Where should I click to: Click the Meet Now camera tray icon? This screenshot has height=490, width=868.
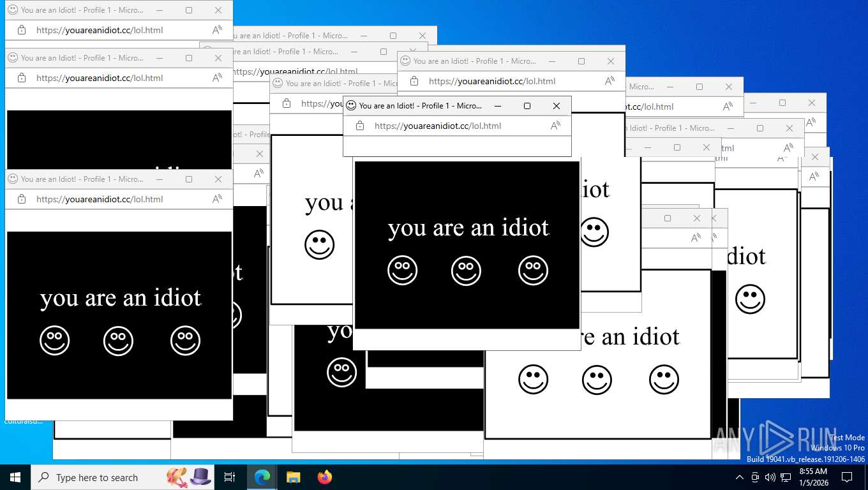(755, 477)
